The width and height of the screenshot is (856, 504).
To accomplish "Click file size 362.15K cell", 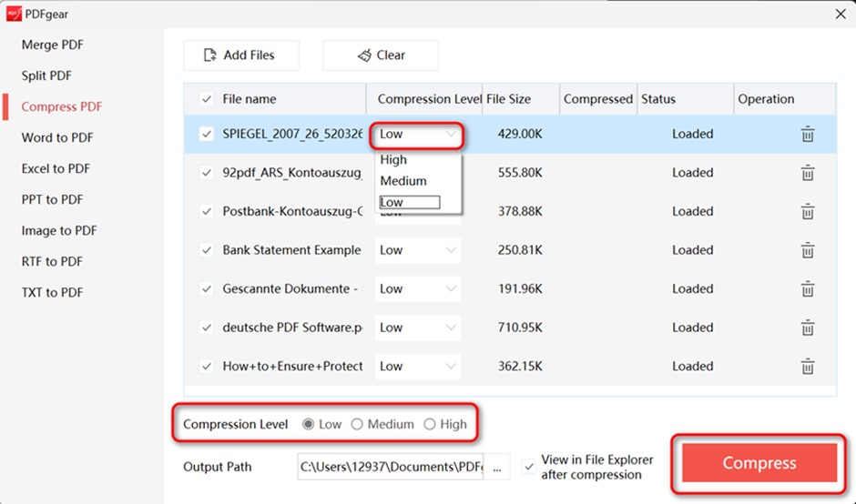I will pyautogui.click(x=520, y=367).
